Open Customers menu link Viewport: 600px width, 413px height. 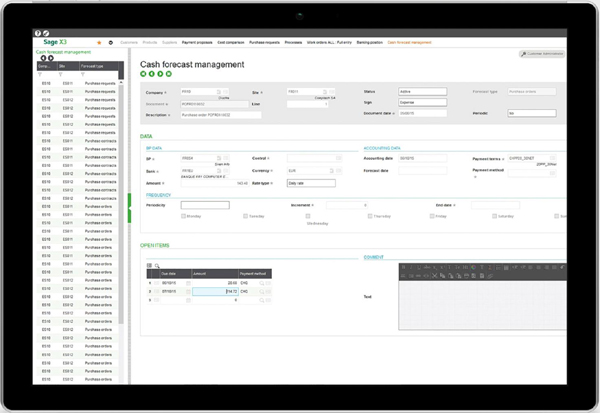129,42
